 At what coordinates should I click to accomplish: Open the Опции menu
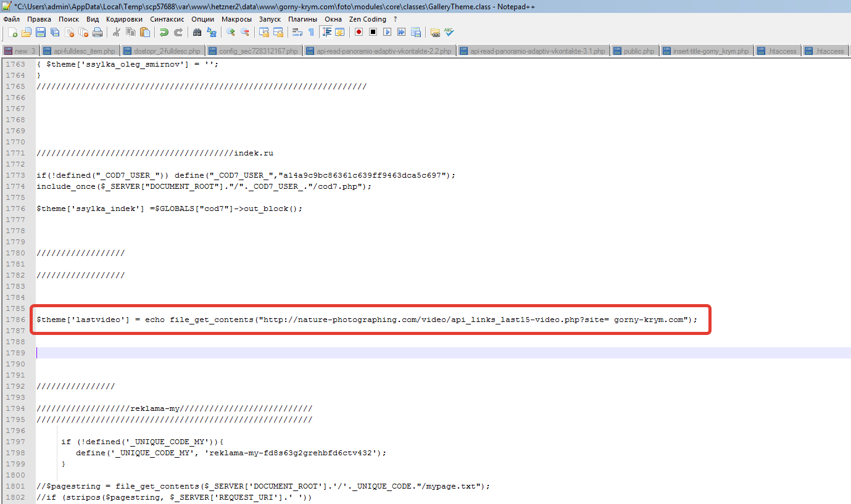tap(203, 19)
